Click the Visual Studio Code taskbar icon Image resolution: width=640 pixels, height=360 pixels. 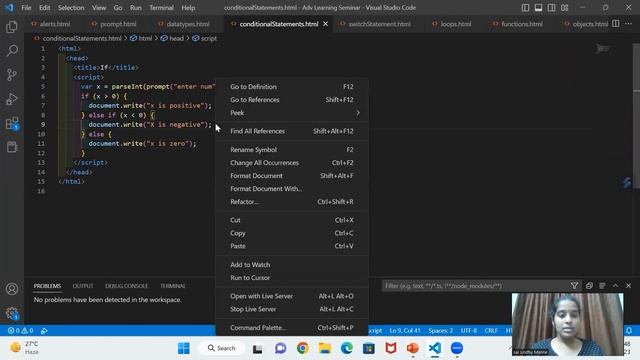click(x=435, y=348)
